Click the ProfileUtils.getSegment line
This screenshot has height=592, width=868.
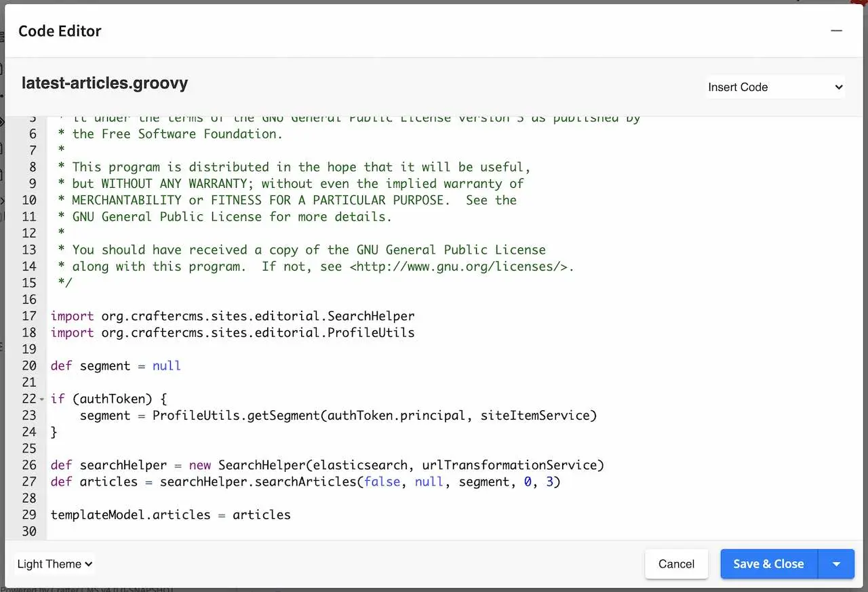(x=338, y=416)
